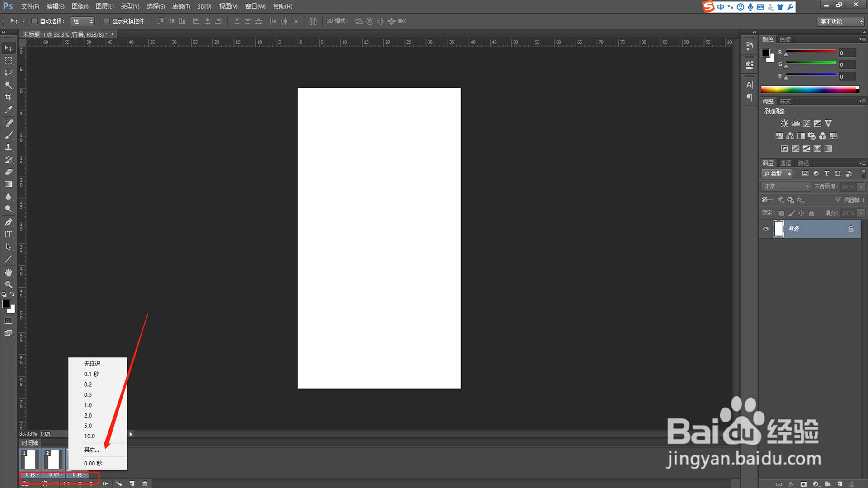Choose 其它... from the delay menu
Viewport: 868px width, 488px height.
[x=91, y=450]
